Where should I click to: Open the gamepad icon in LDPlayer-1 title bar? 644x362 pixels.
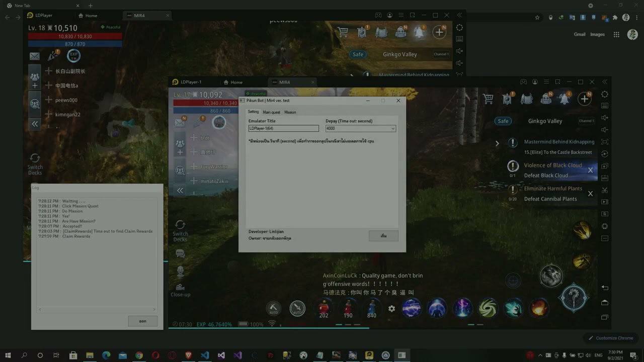coord(523,82)
